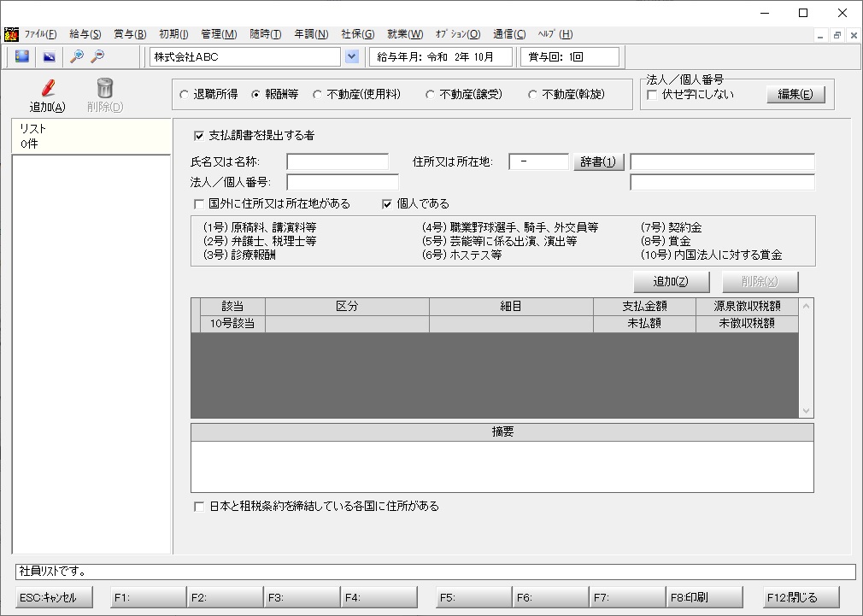Open the 社保(G) menu

pos(358,34)
